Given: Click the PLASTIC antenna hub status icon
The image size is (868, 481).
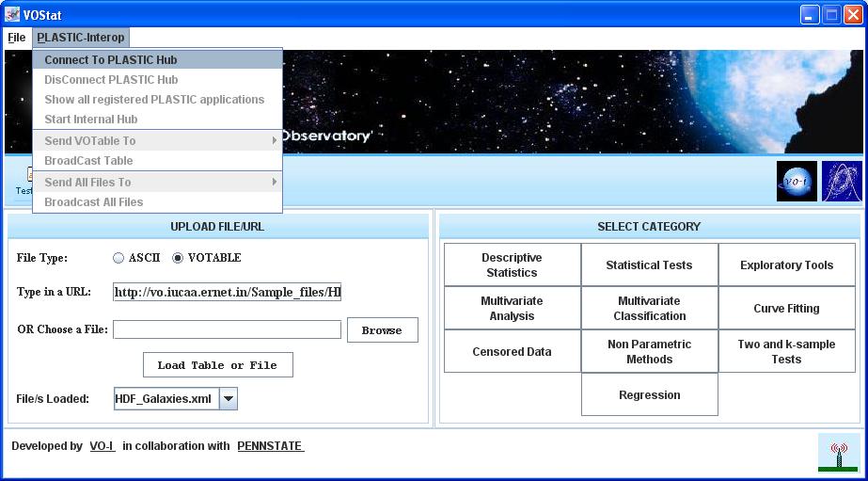Looking at the screenshot, I should coord(839,452).
